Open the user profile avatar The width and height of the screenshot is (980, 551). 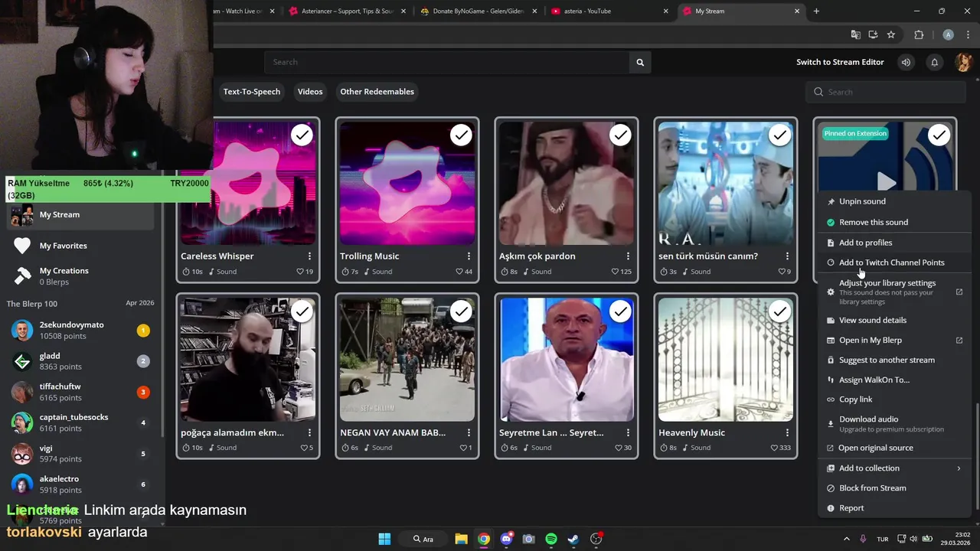963,62
